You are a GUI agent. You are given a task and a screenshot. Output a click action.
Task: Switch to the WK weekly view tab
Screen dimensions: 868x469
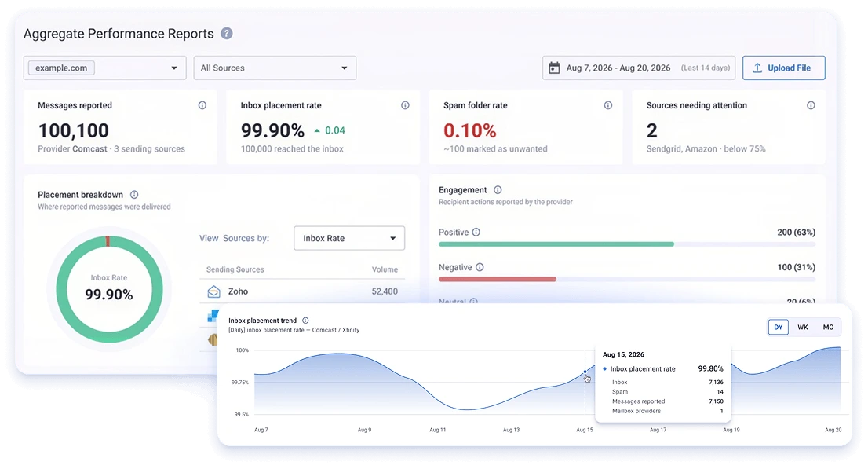[803, 327]
